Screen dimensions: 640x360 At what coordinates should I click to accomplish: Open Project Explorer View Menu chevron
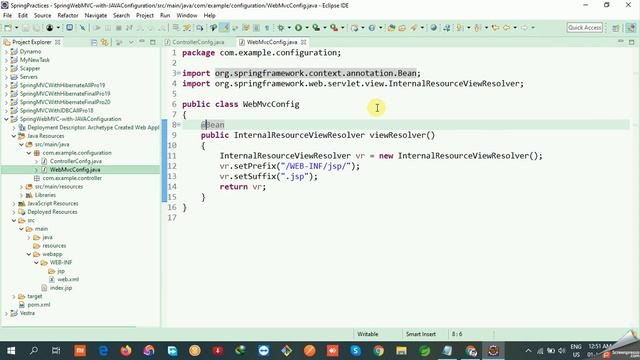click(x=131, y=42)
